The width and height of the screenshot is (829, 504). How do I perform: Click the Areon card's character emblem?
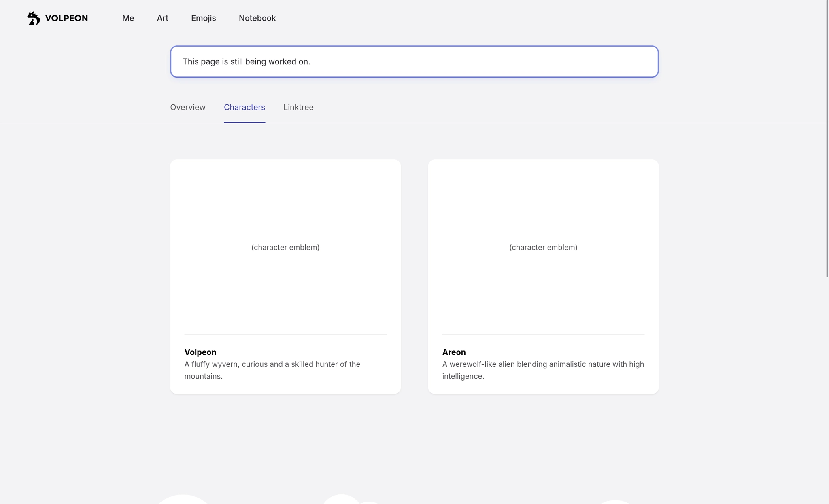543,247
